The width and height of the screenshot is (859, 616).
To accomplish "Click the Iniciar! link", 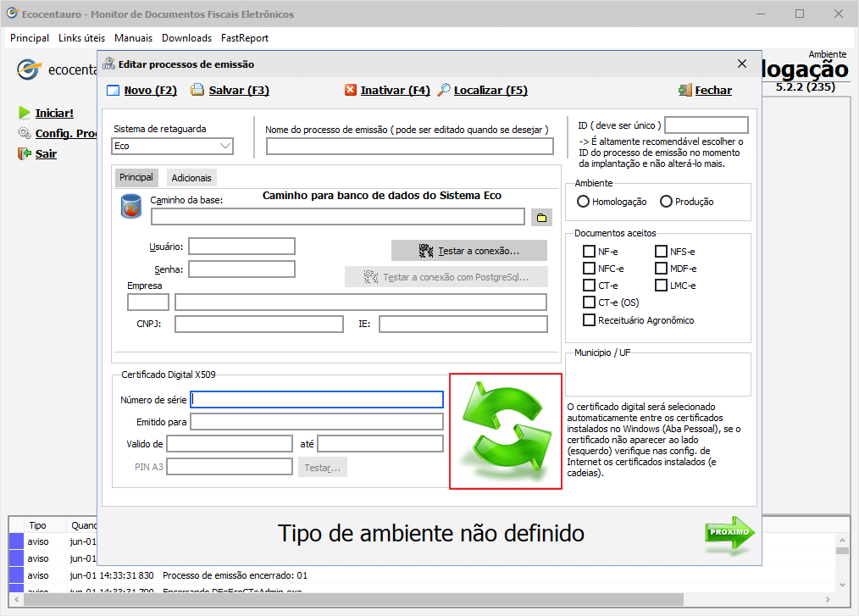I will pos(54,113).
